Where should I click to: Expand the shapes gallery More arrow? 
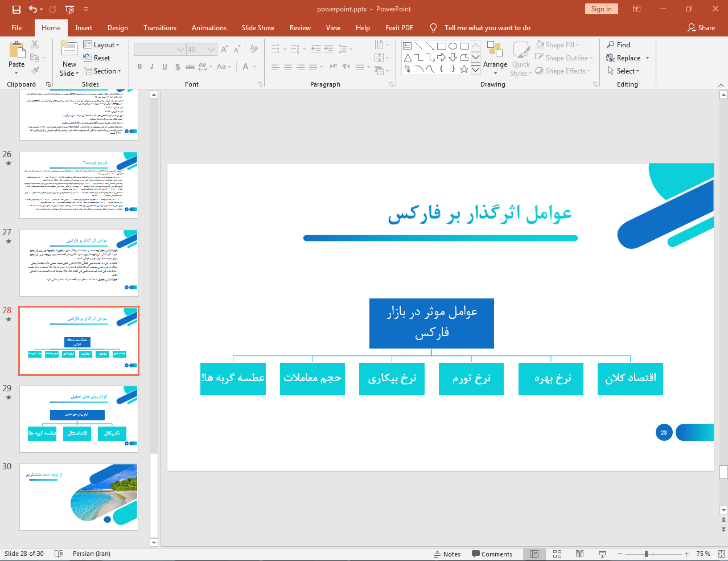click(x=475, y=69)
